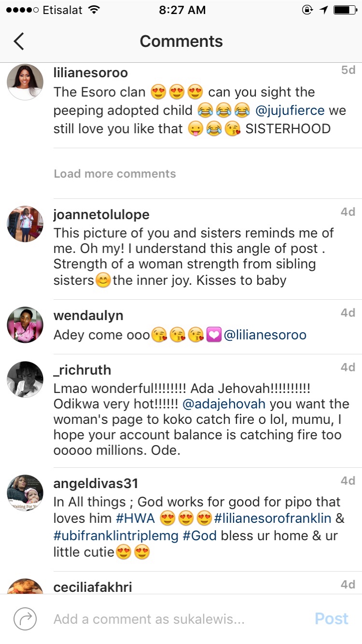This screenshot has height=644, width=362.
Task: Open _richruth's profile avatar
Action: click(x=25, y=379)
